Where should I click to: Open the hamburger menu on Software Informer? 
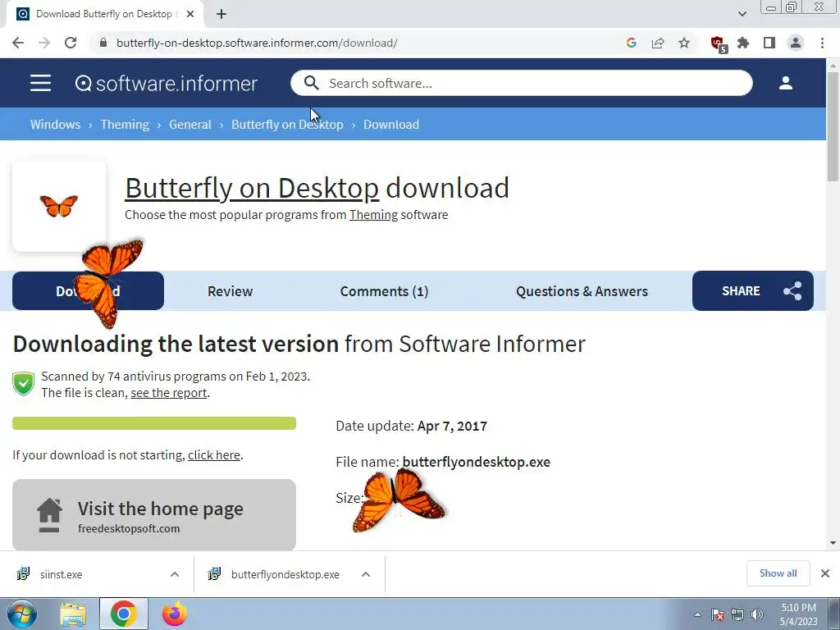(x=41, y=83)
